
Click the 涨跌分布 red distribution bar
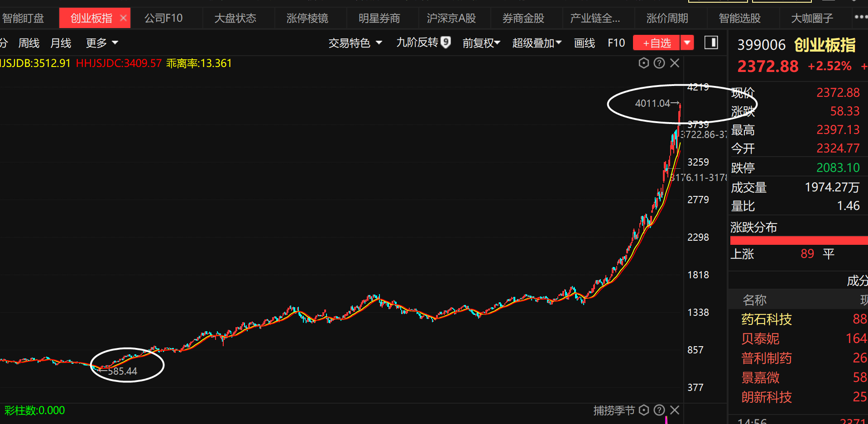tap(799, 241)
